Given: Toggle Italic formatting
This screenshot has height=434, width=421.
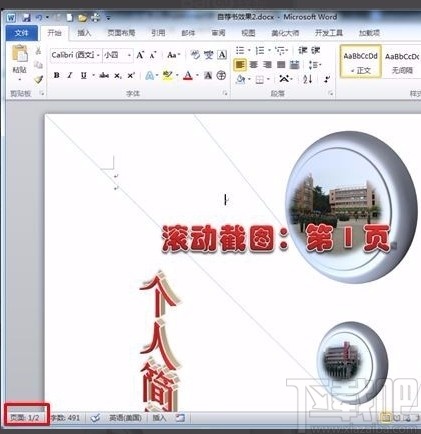Looking at the screenshot, I should [70, 76].
